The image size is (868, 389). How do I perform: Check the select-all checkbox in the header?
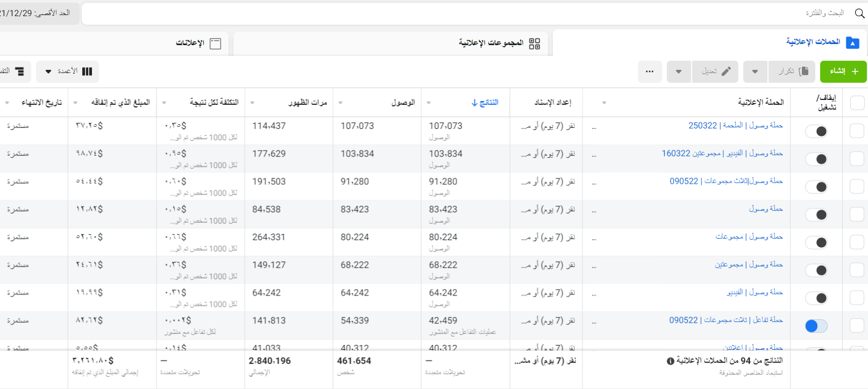point(857,103)
